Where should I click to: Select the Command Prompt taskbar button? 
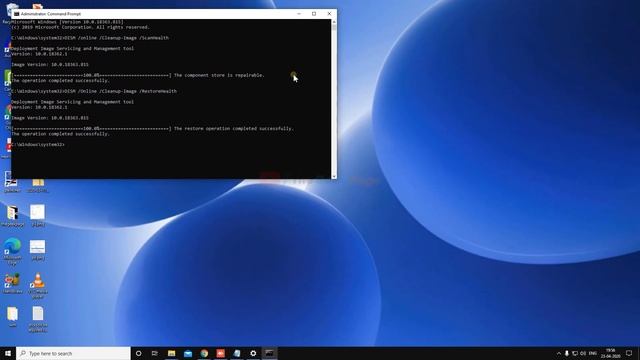click(x=269, y=353)
